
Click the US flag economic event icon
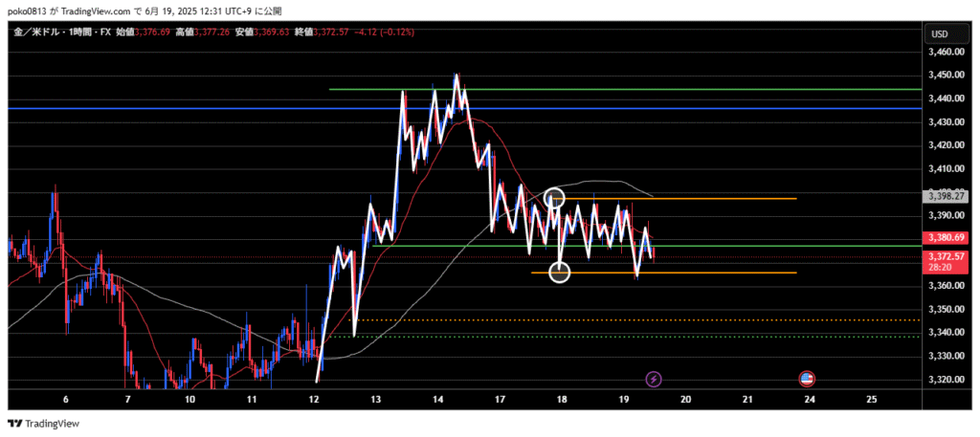[806, 379]
